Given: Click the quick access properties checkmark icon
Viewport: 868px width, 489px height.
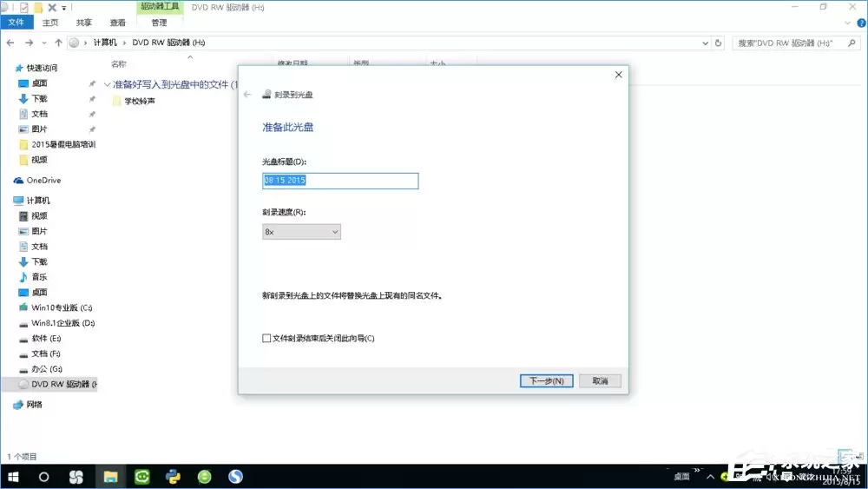Looking at the screenshot, I should [23, 8].
